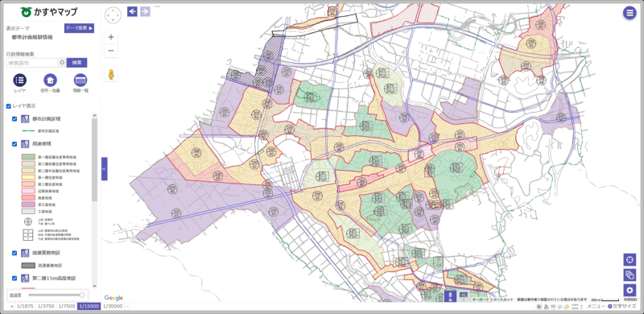Screen dimensions: 644x314
Task: Click the 流通業務地区 gray hatched legend swatch
Action: [x=28, y=266]
